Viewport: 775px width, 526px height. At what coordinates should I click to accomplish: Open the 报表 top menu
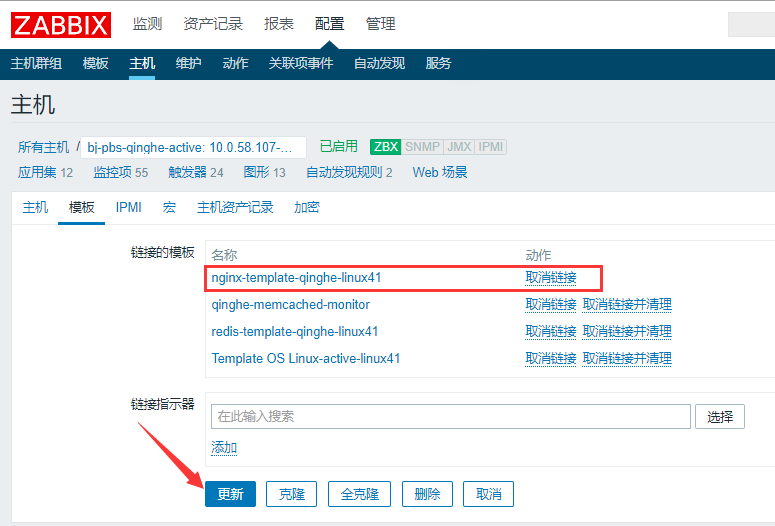pos(279,24)
